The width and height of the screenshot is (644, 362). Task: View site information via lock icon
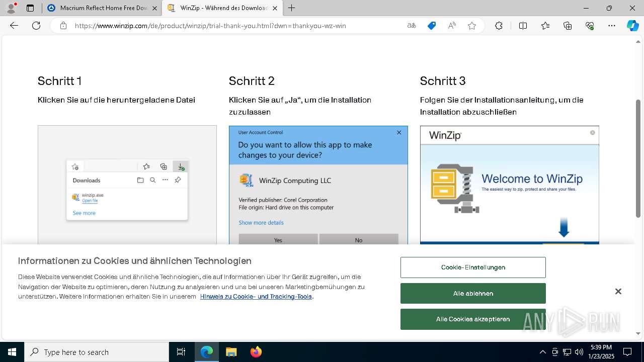coord(63,26)
